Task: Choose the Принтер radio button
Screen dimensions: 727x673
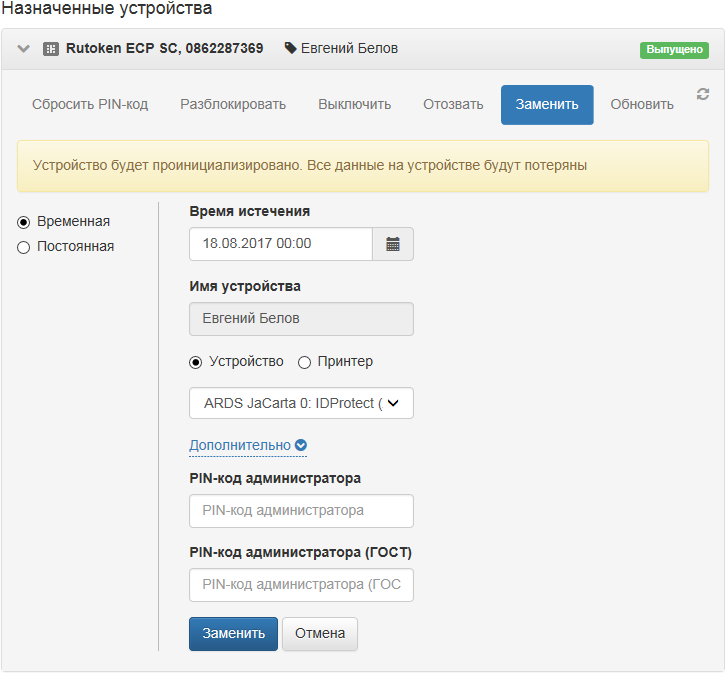Action: (305, 362)
